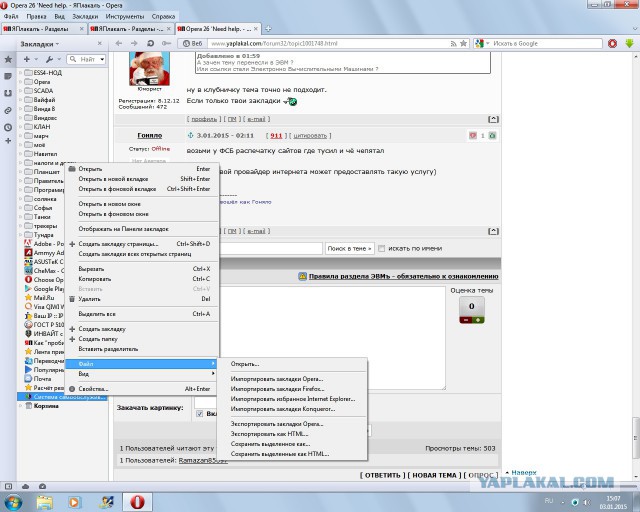The width and height of the screenshot is (640, 512).
Task: Add a new tab with plus button
Action: pos(268,29)
